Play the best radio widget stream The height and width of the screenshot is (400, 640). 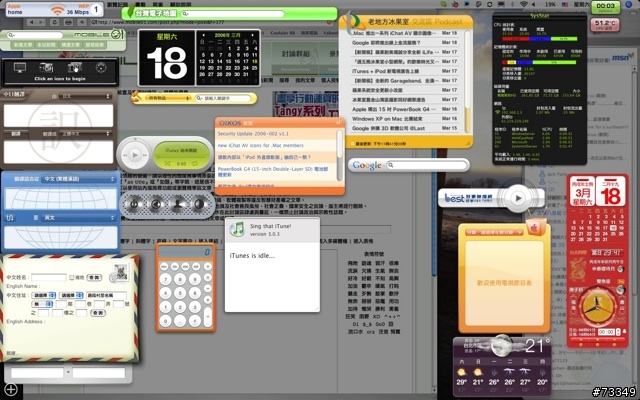point(518,198)
